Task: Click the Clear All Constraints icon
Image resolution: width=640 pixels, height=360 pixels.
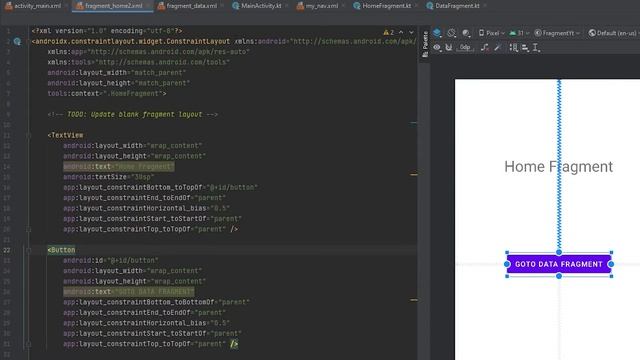Action: pyautogui.click(x=484, y=48)
